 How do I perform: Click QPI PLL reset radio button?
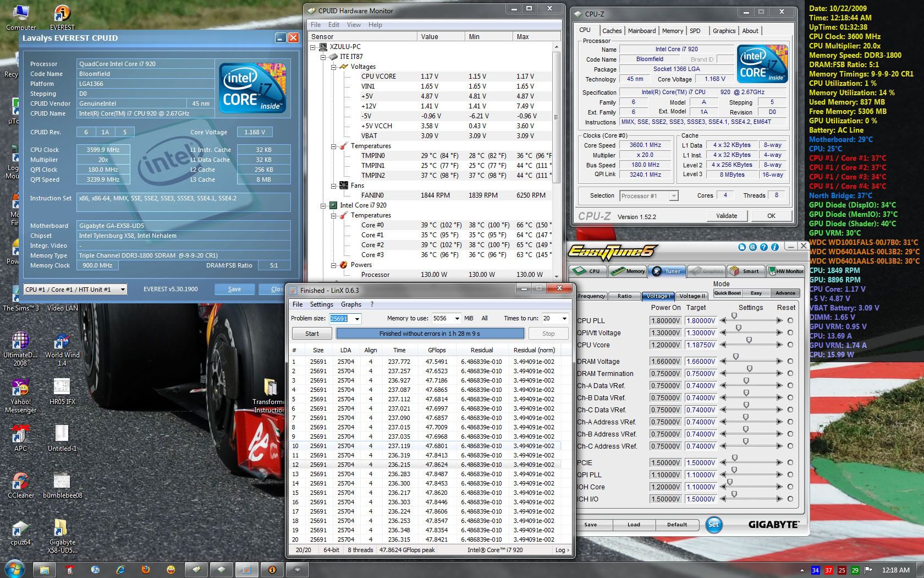pos(790,475)
